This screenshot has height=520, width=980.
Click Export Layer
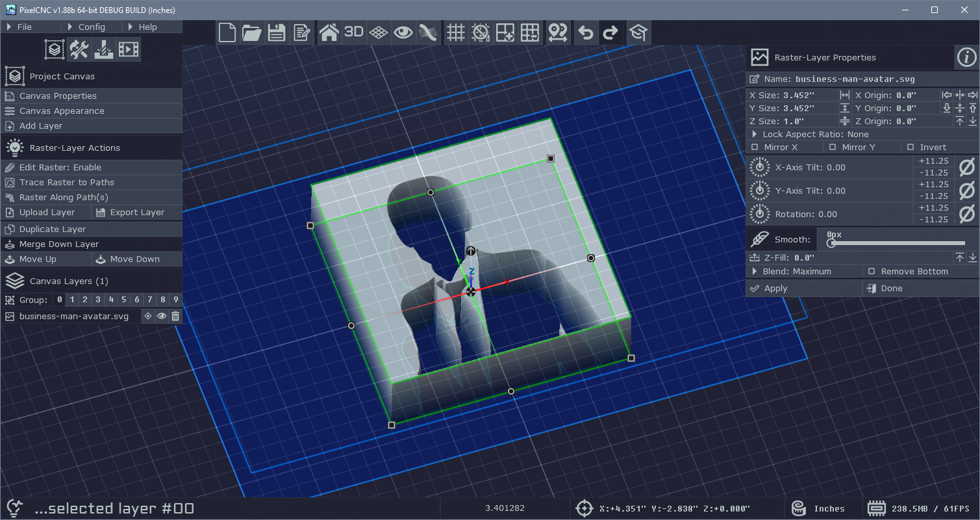(x=137, y=212)
